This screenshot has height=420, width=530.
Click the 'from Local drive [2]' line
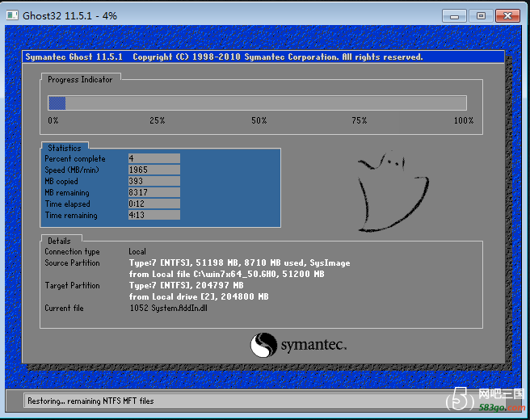[x=199, y=296]
